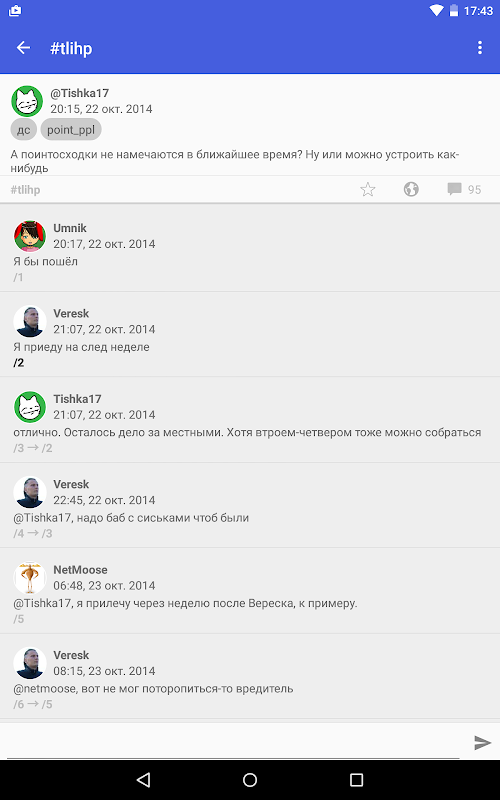The image size is (500, 800).
Task: Tap the Android recent apps square
Action: coord(356,780)
